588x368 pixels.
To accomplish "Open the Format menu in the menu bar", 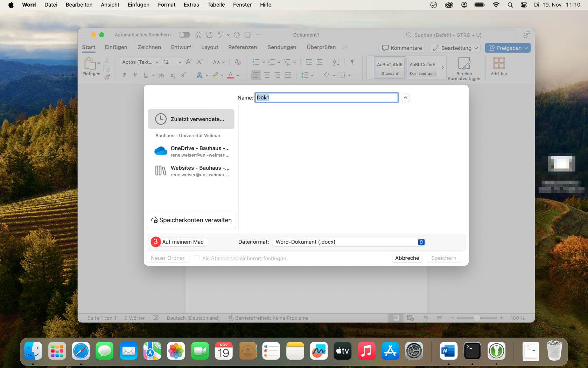I will pos(167,5).
